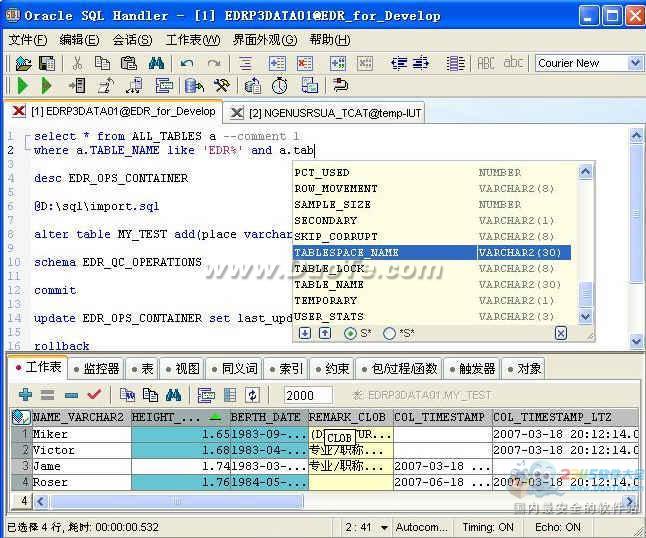Click the open file icon in toolbar
Screen dimensions: 646x538
coord(21,63)
